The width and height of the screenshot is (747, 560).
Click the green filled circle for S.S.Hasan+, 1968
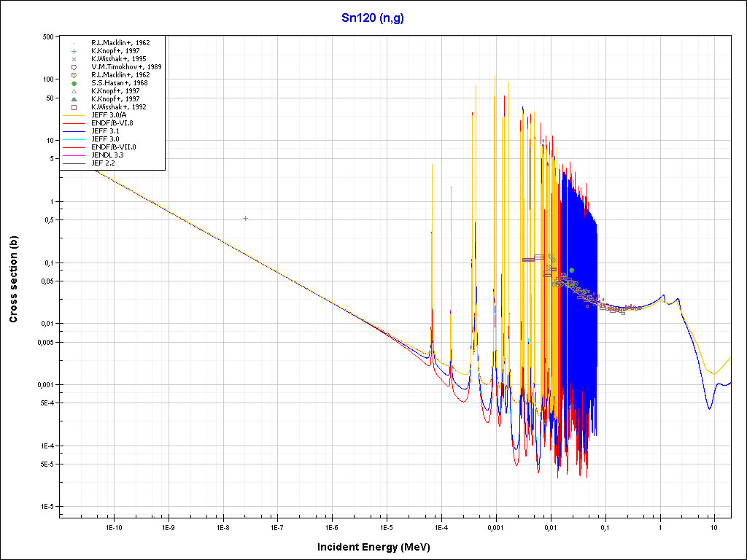74,83
